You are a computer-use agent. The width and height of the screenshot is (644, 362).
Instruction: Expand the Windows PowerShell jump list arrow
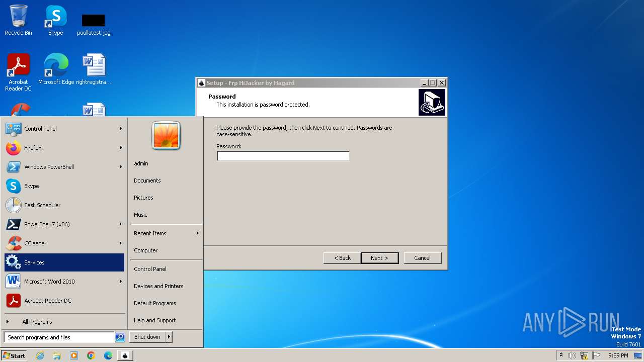(121, 167)
